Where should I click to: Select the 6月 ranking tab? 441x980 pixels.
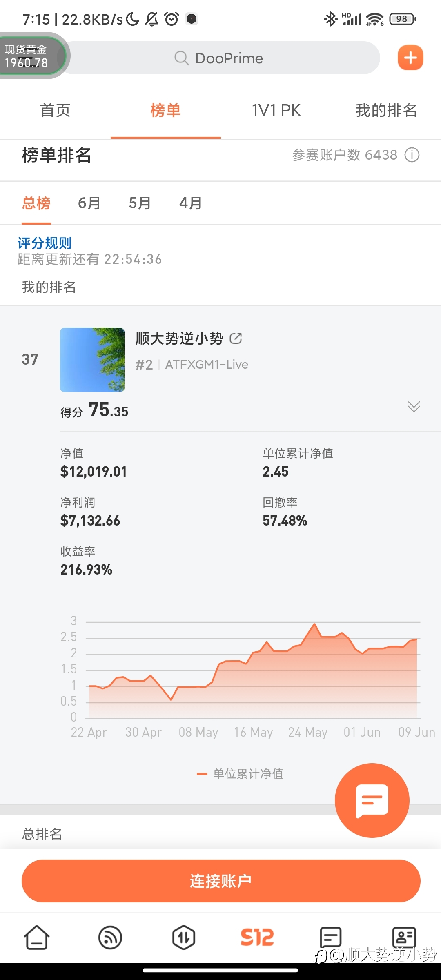pos(89,203)
